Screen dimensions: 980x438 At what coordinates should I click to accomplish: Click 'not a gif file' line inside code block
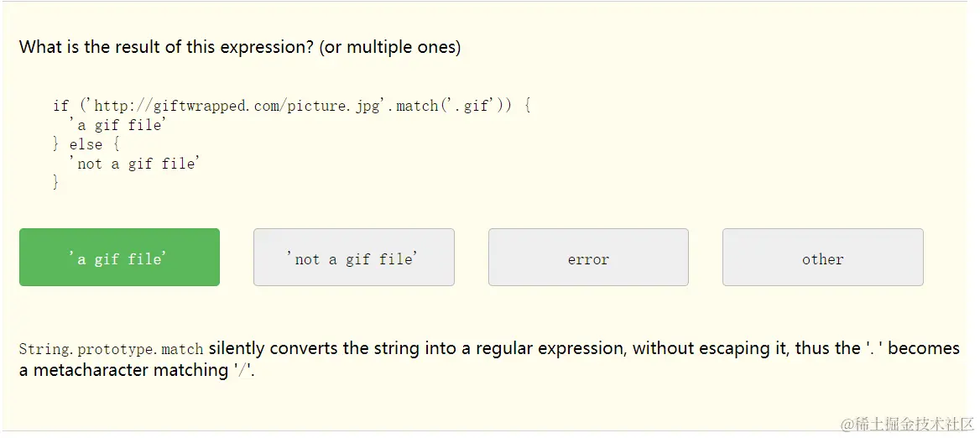coord(134,164)
